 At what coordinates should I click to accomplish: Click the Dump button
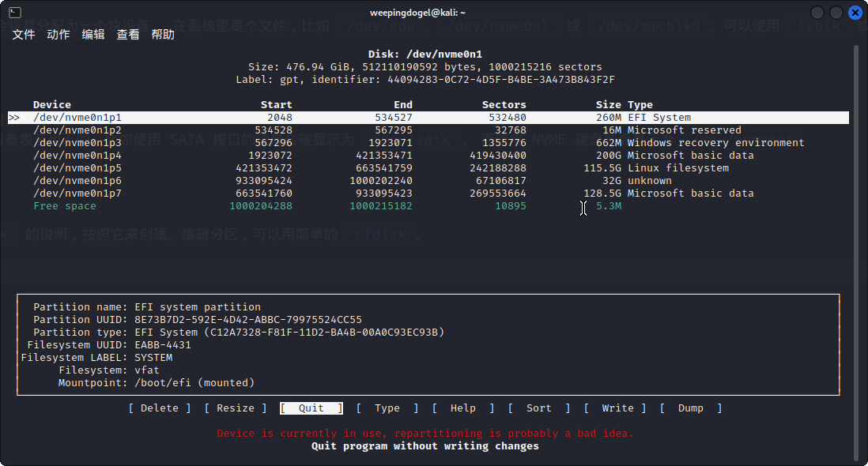point(691,408)
